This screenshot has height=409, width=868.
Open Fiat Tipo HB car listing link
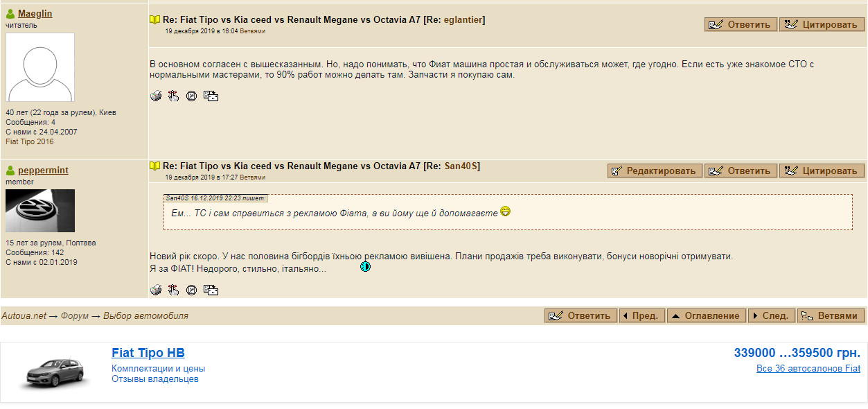[148, 353]
